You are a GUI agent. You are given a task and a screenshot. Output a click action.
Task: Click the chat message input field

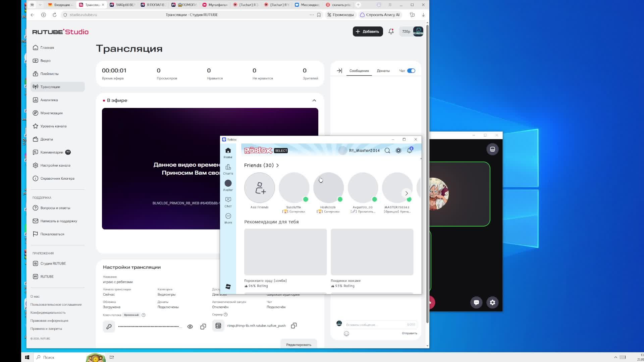[x=381, y=324]
